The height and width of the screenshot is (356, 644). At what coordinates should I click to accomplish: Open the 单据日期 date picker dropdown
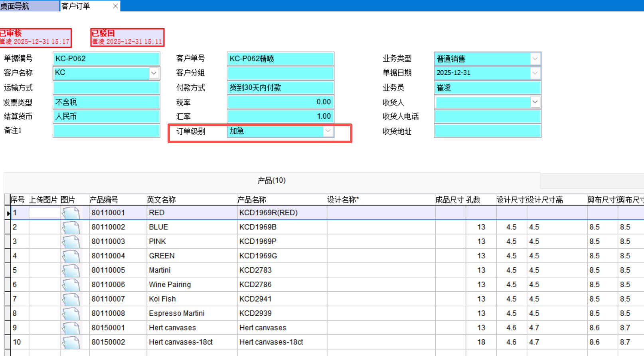pos(535,73)
